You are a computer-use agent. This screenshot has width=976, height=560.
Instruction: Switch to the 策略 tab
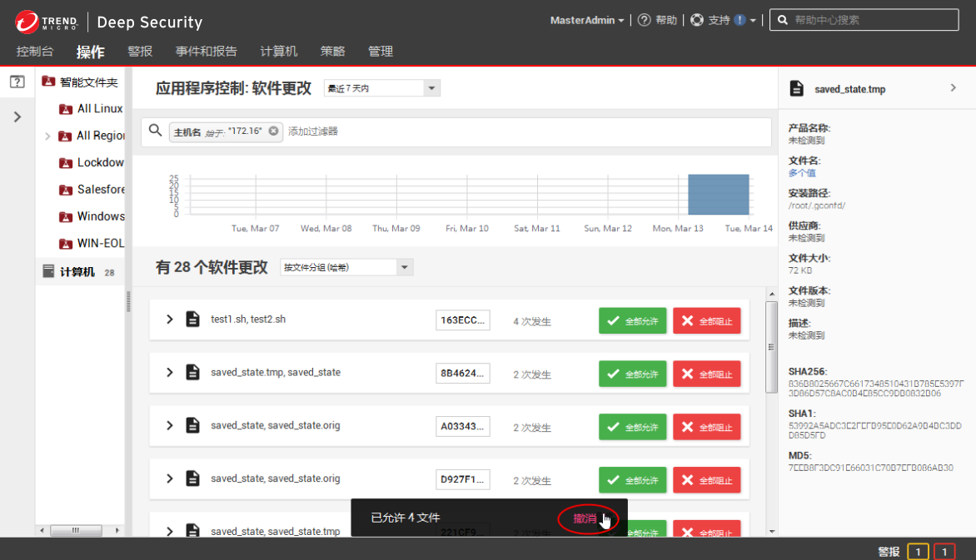(332, 52)
